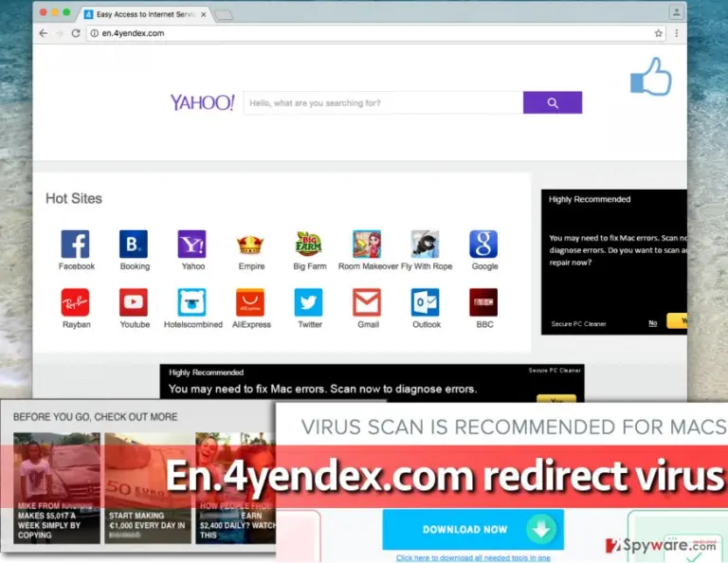Click the sidebar 'Highly Recommended' ad heading
This screenshot has width=728, height=563.
(x=590, y=200)
